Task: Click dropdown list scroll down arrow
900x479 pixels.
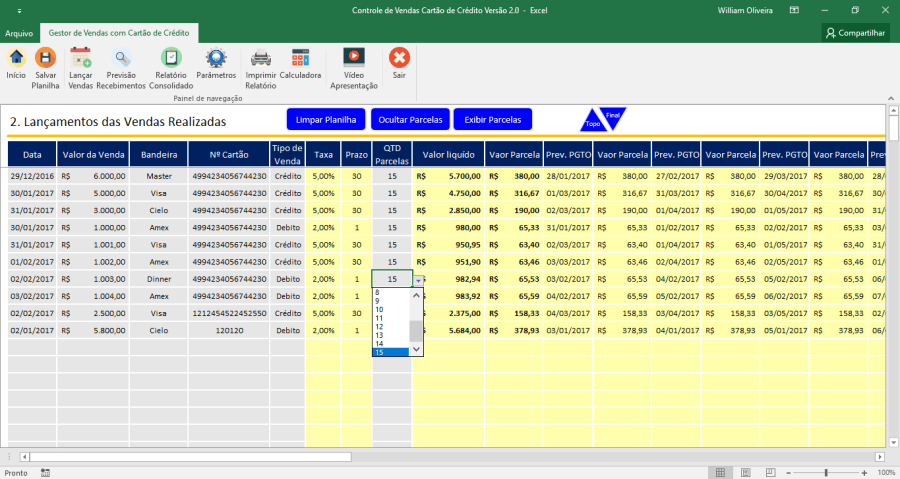Action: (416, 349)
